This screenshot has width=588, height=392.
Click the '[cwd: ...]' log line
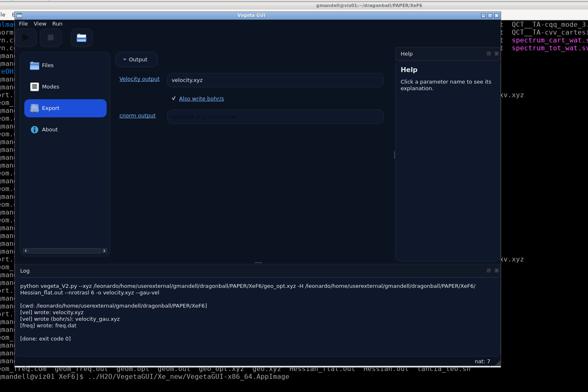tap(114, 306)
